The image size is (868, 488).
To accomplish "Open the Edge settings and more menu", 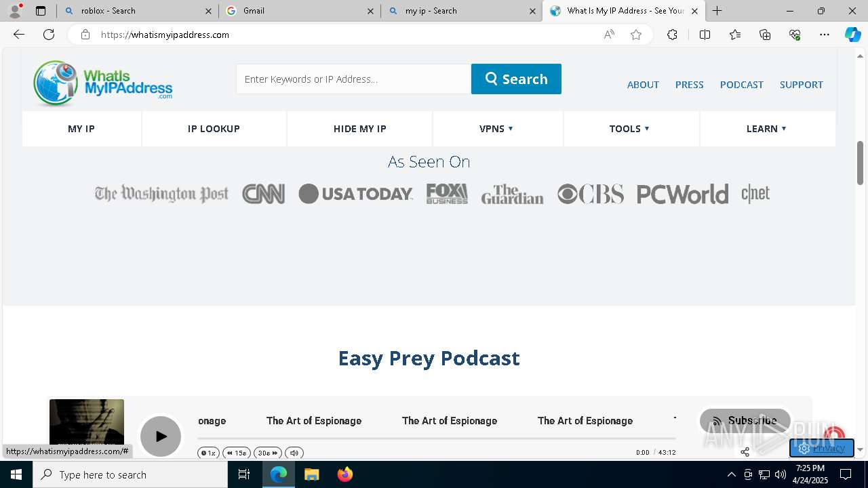I will (x=825, y=35).
